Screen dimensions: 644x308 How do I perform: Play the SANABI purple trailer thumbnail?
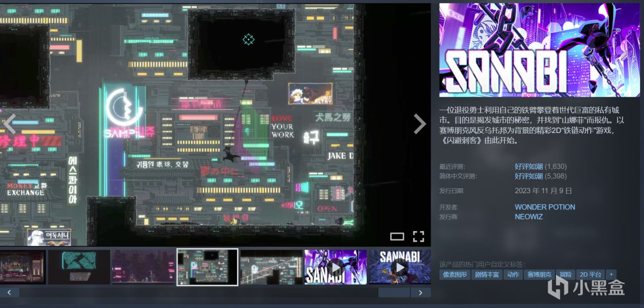336,267
